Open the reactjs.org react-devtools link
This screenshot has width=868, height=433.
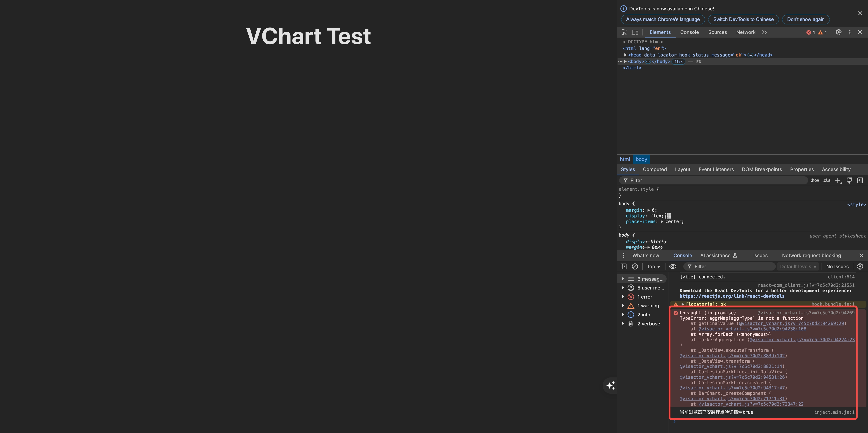pyautogui.click(x=732, y=296)
